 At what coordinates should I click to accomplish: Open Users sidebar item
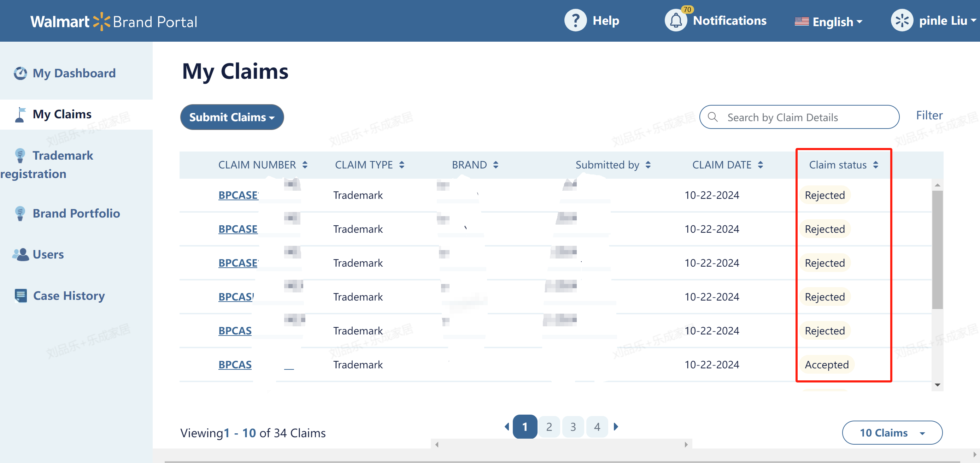(48, 254)
